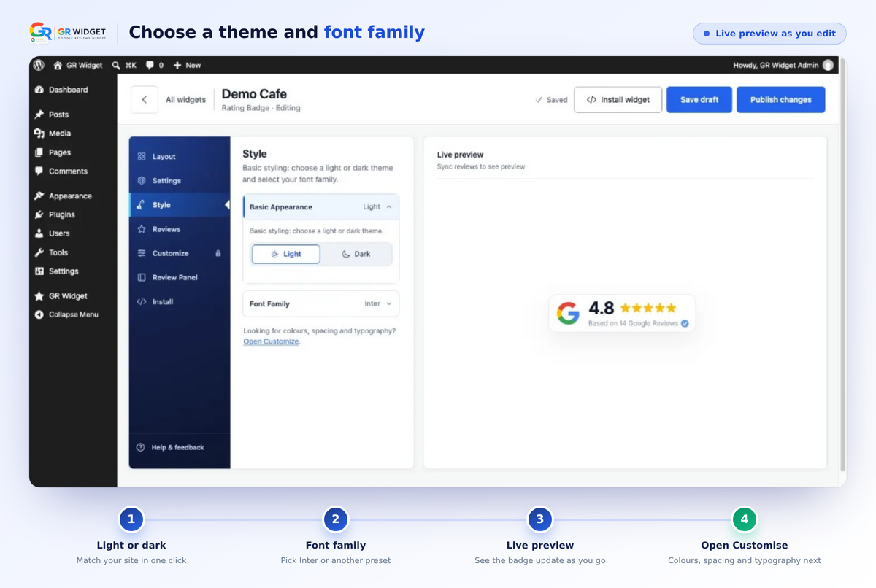Click the WordPress logo in admin bar
The height and width of the screenshot is (588, 876).
point(39,65)
